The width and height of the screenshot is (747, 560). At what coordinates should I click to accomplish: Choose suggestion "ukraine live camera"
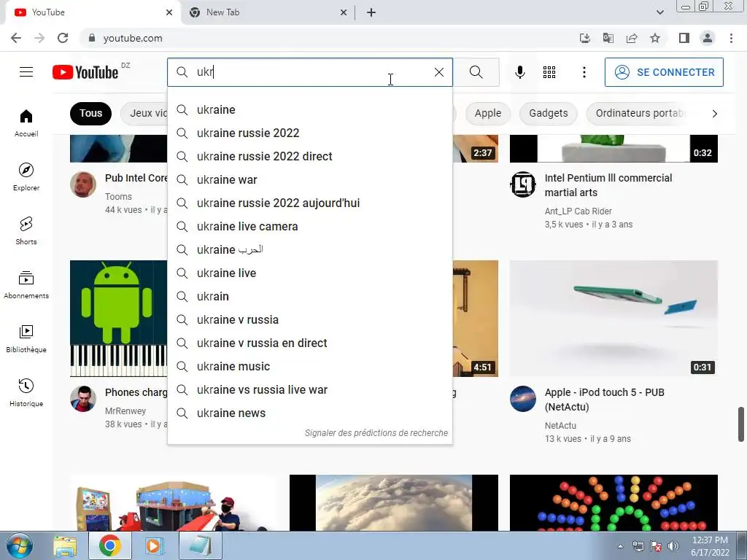(x=309, y=226)
